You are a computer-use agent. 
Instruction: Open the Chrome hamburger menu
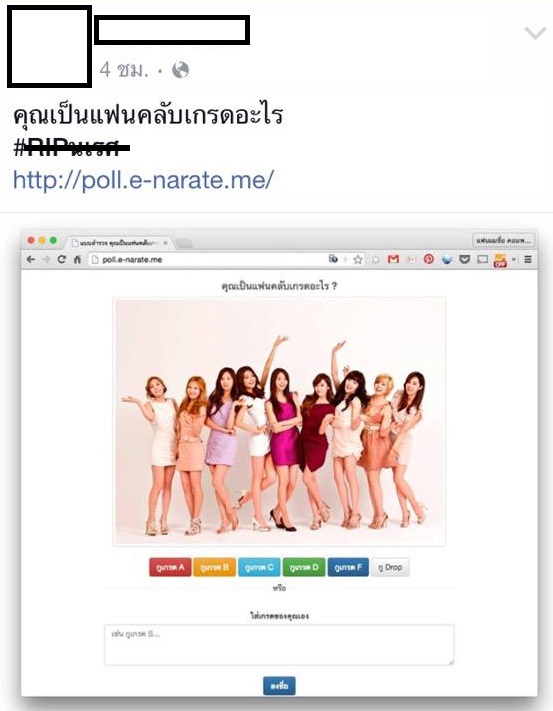pos(528,259)
